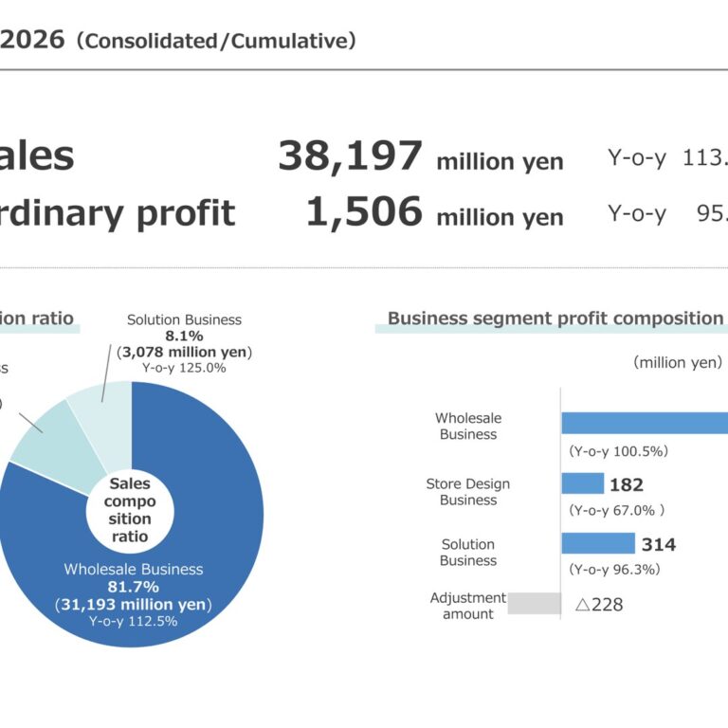Select the '(Consolidated/Cumulative)' heading text
The image size is (728, 728).
(x=216, y=41)
